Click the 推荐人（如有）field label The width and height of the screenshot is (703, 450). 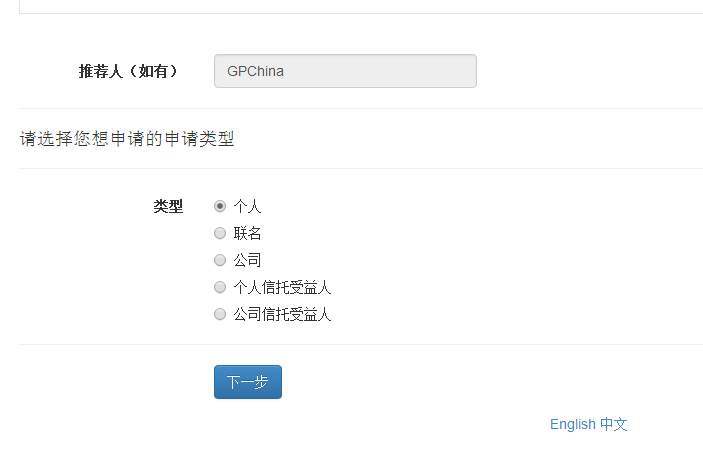128,71
